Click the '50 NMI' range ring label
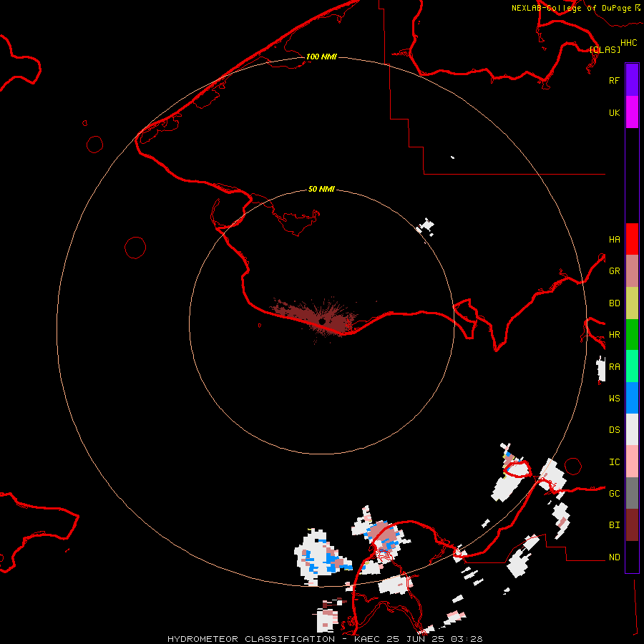Viewport: 644px width, 644px height. point(321,189)
